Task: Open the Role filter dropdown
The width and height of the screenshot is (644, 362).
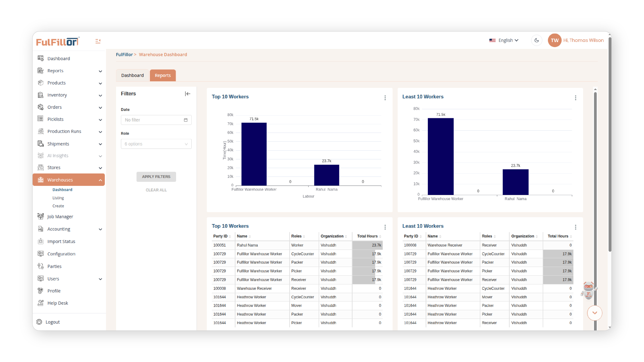Action: pyautogui.click(x=156, y=144)
